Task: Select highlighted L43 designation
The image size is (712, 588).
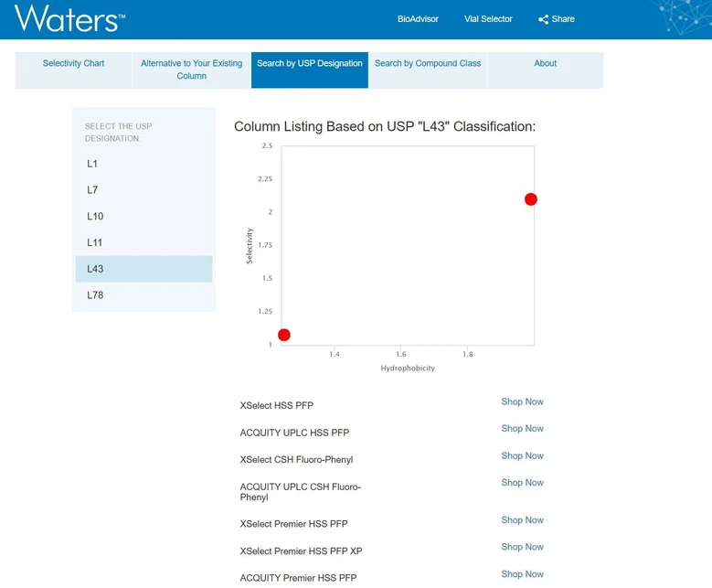Action: [143, 269]
